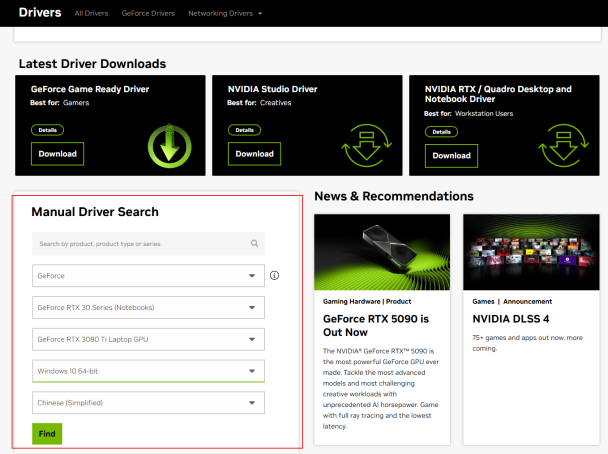
Task: Focus the search by product input field
Action: [149, 244]
